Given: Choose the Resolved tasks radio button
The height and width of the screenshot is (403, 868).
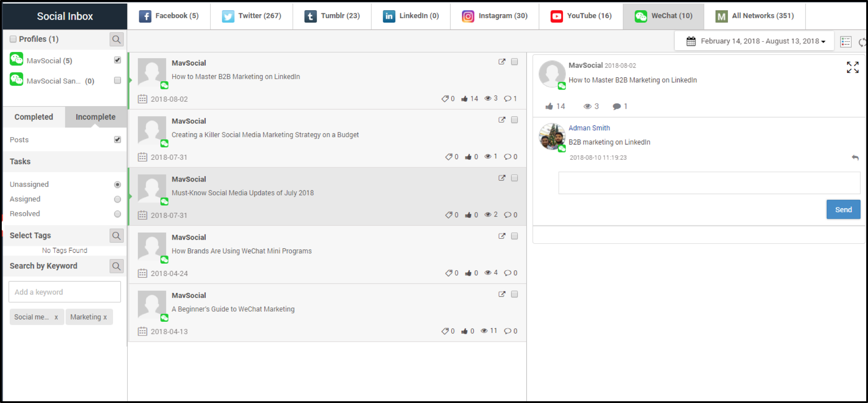Looking at the screenshot, I should (117, 214).
